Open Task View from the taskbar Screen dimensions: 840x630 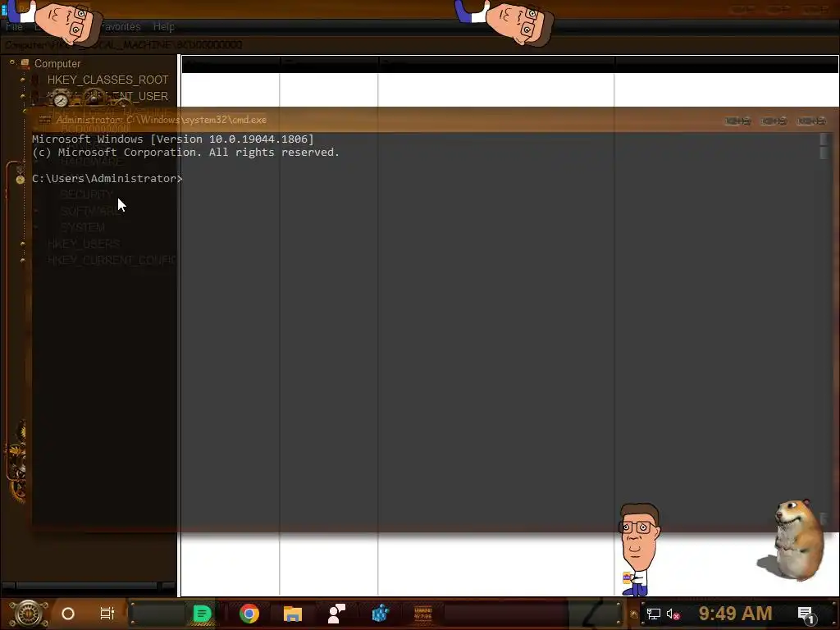pos(107,614)
